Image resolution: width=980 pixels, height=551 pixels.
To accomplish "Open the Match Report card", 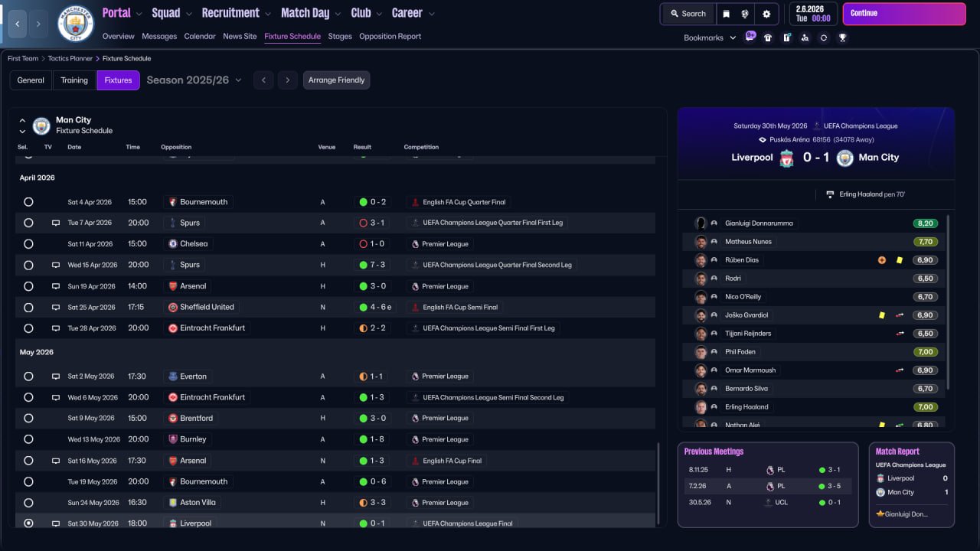I will pyautogui.click(x=911, y=484).
